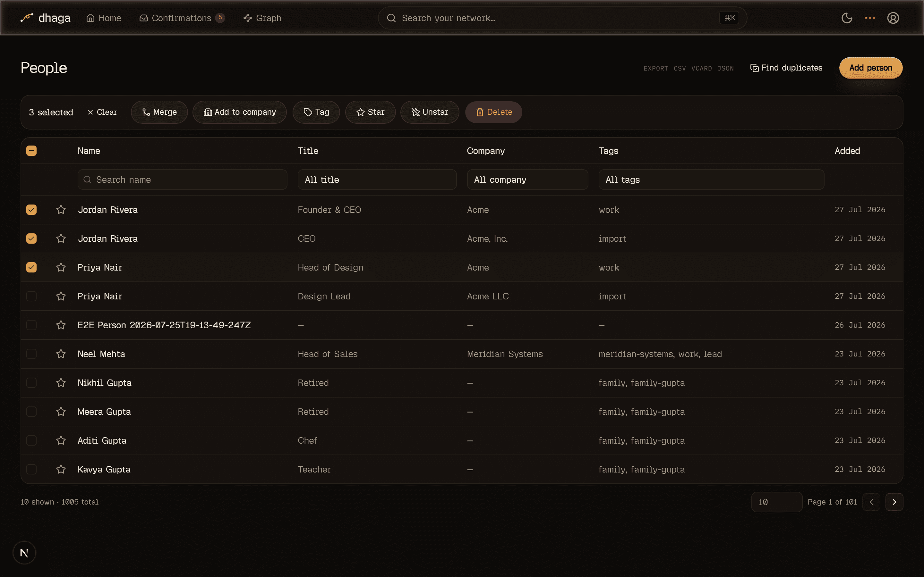Click the Add person button
This screenshot has height=577, width=924.
click(x=870, y=68)
